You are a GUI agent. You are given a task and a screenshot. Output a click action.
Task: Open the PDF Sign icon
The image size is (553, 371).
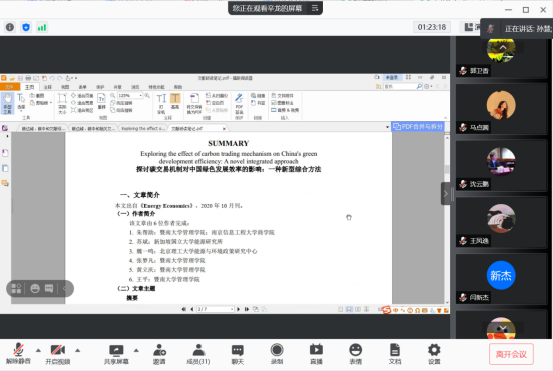point(239,104)
